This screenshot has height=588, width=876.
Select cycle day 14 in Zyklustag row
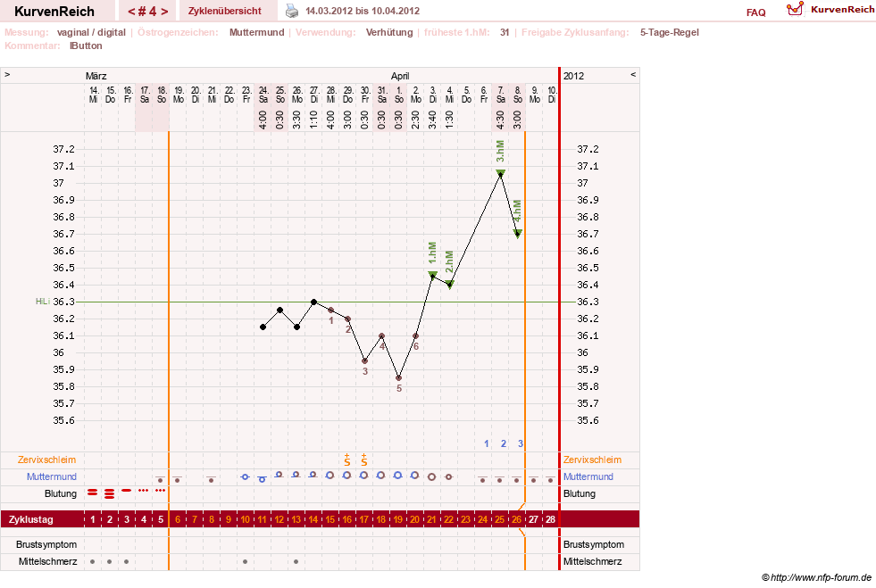pyautogui.click(x=313, y=519)
